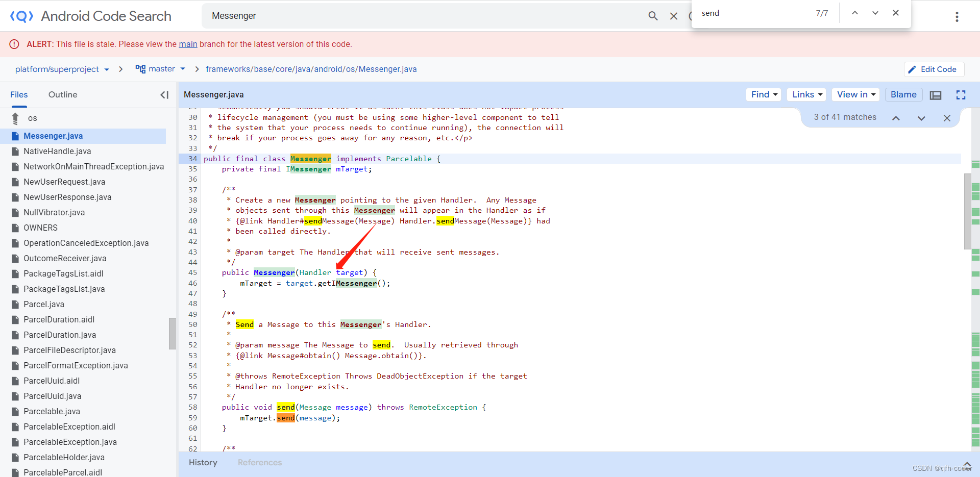Go to previous browser find result

click(855, 13)
